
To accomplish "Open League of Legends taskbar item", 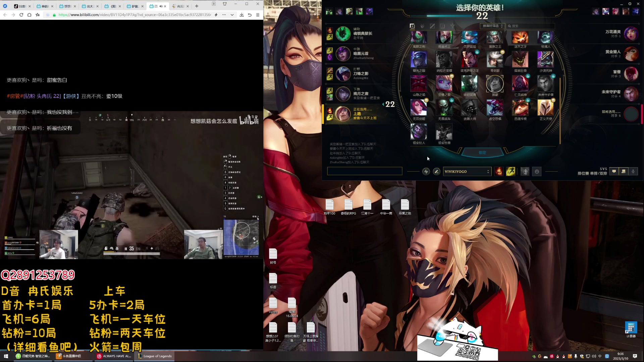I will (155, 356).
